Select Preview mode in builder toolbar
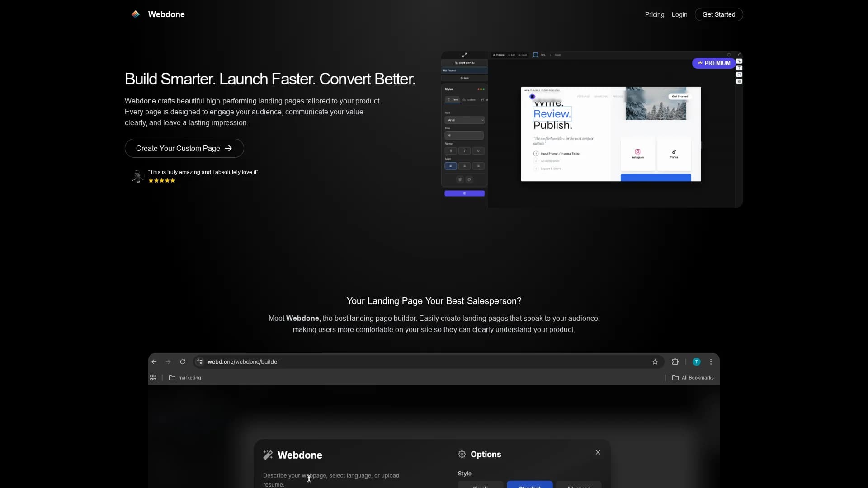This screenshot has height=488, width=868. click(x=499, y=55)
